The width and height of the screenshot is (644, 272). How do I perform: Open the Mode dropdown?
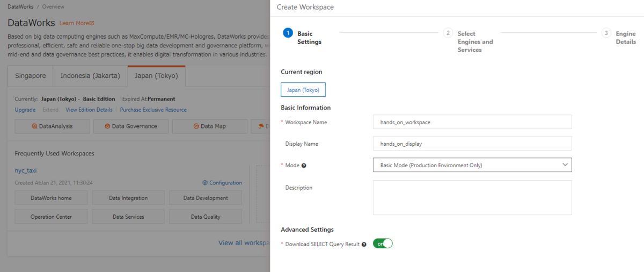coord(472,165)
